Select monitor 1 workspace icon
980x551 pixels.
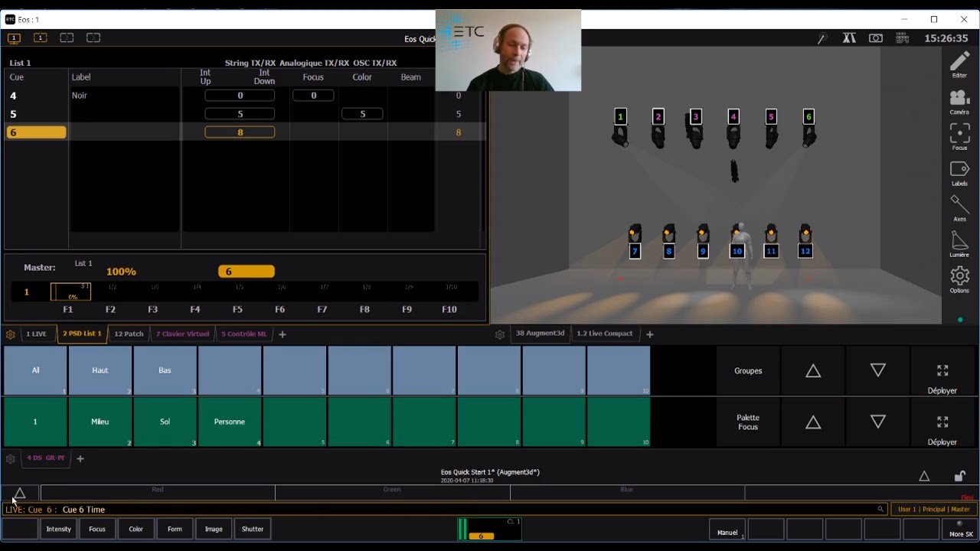(x=14, y=37)
